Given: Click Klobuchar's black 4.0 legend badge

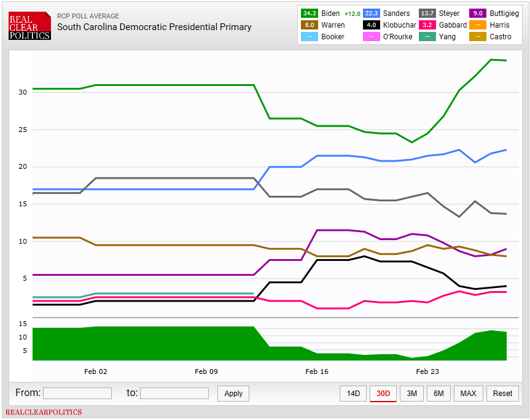Looking at the screenshot, I should tap(370, 25).
